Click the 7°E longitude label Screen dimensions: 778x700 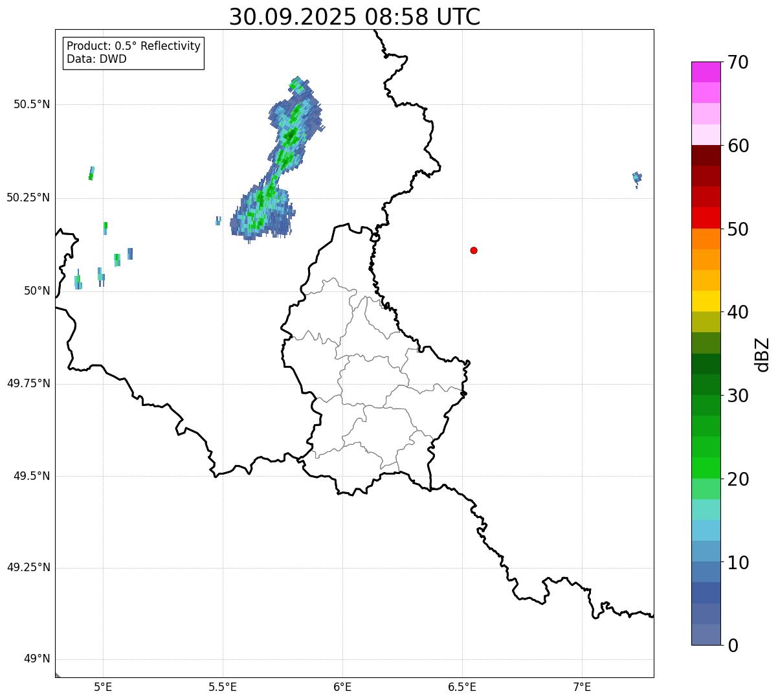pos(582,686)
